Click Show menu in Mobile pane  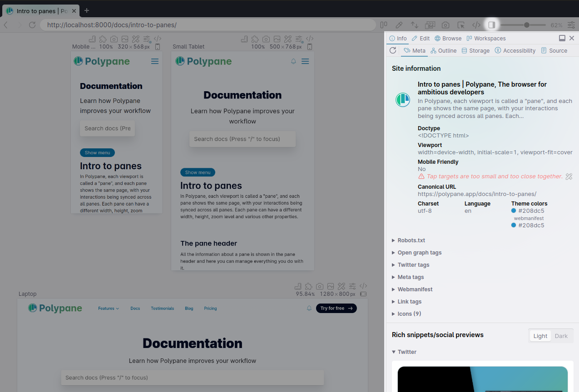(97, 153)
